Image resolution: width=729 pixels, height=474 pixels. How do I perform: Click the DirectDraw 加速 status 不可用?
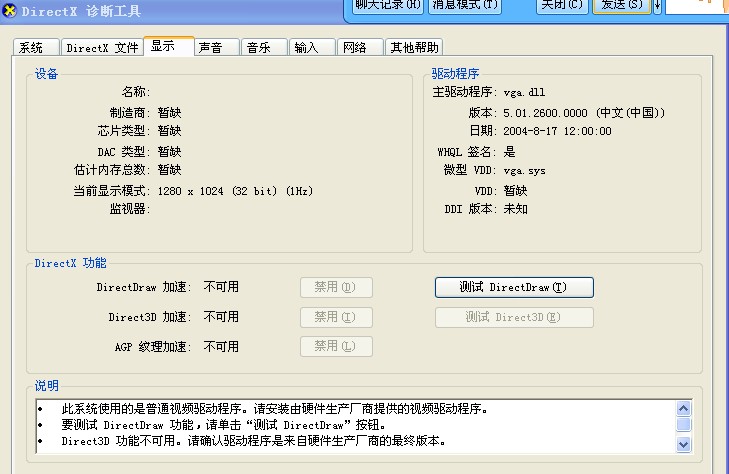tap(221, 287)
